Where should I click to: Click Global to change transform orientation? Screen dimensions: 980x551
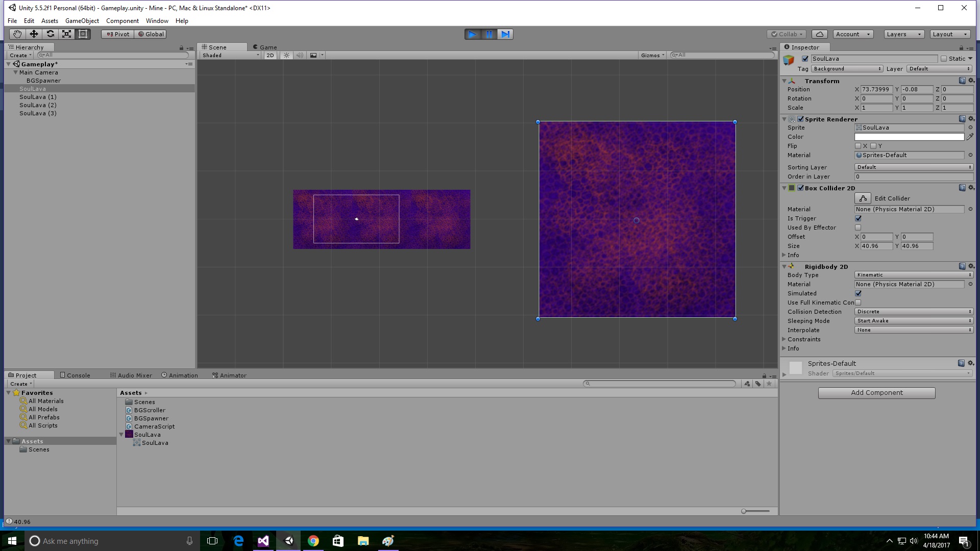150,34
